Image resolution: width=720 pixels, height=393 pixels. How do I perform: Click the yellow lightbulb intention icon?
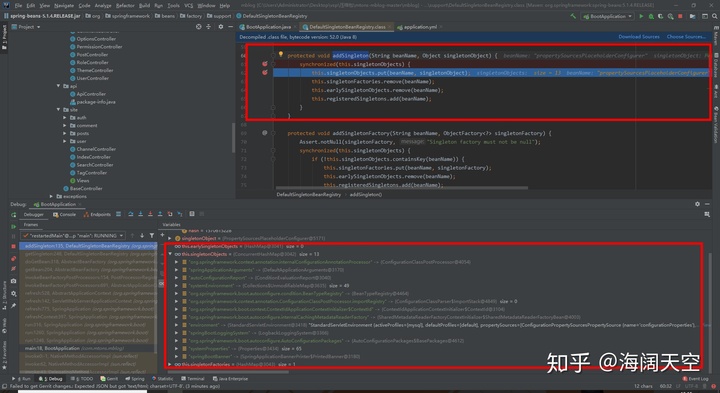coord(281,55)
